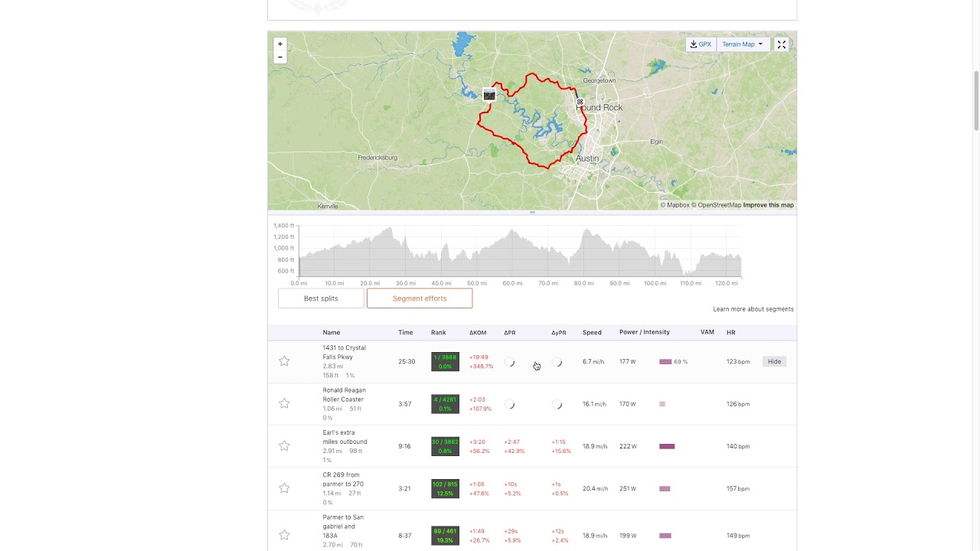980x551 pixels.
Task: Sort by the ΔyPR column header
Action: 559,332
